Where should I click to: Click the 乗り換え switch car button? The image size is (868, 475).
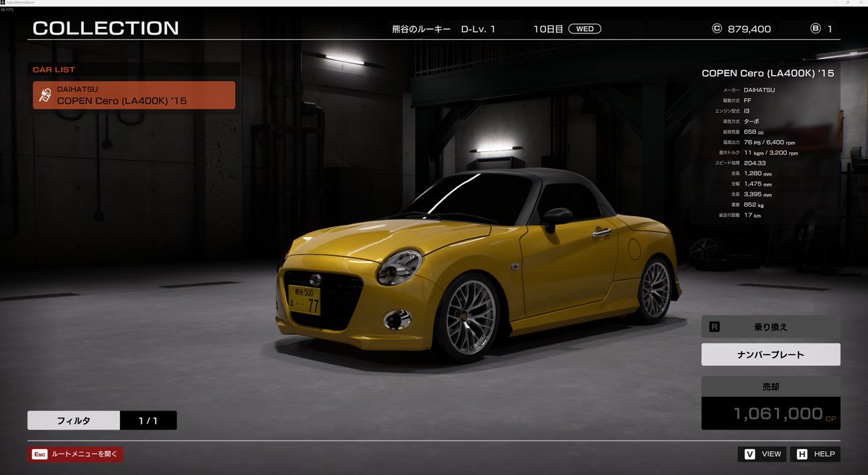771,327
